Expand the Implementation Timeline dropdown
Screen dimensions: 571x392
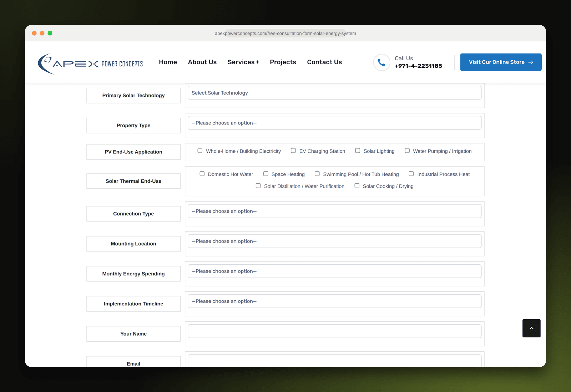334,301
